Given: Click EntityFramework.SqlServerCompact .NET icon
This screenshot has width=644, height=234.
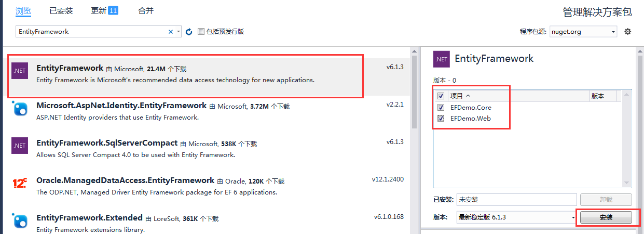Looking at the screenshot, I should click(20, 146).
